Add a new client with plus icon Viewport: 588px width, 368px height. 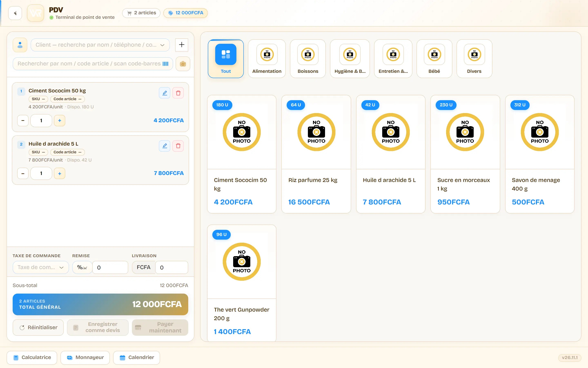tap(182, 45)
